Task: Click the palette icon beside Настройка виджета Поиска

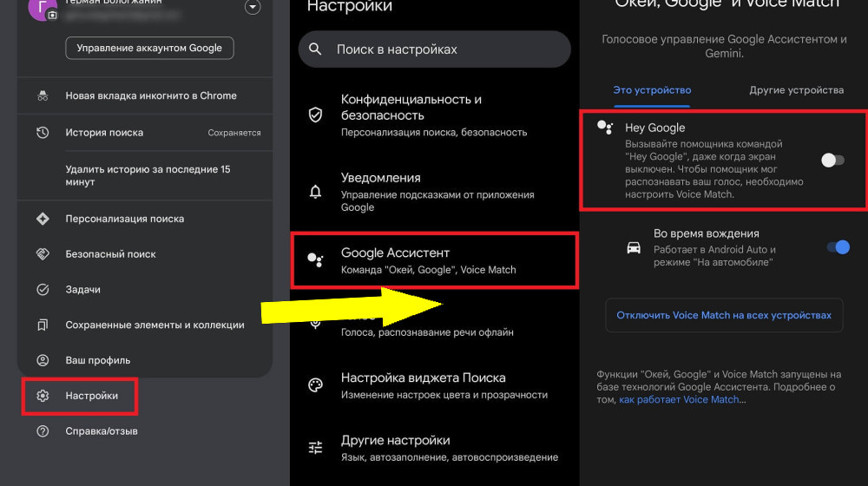Action: click(316, 385)
